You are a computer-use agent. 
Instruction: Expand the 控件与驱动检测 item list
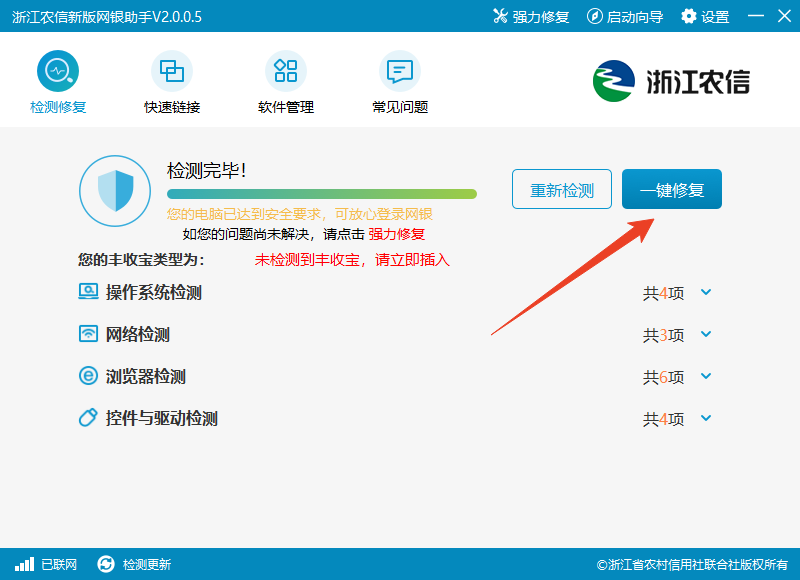706,419
